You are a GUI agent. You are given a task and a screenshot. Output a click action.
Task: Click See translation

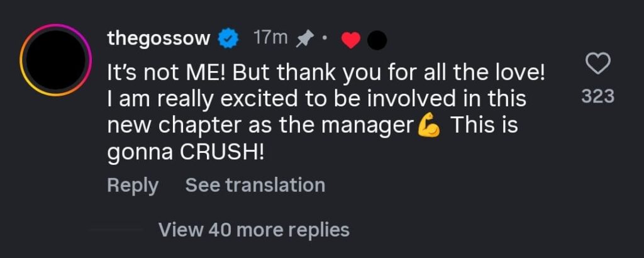[255, 185]
